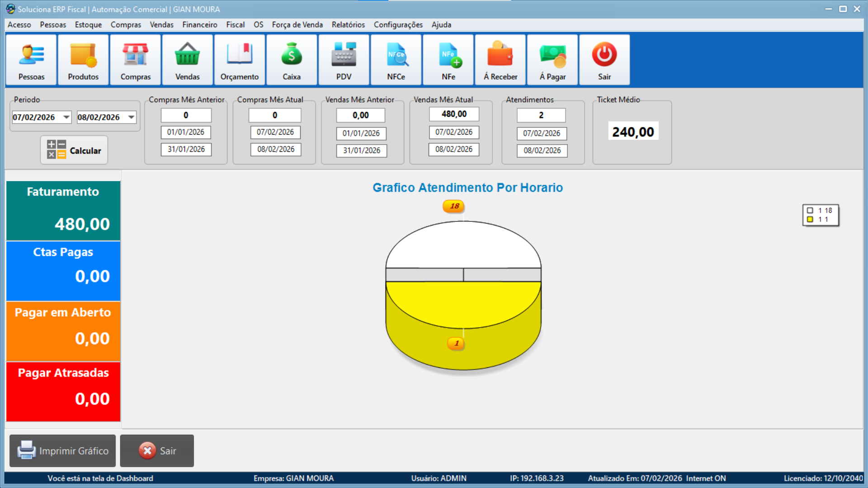Click the Vendas Mês Atual value field
The image size is (868, 488).
click(x=454, y=114)
